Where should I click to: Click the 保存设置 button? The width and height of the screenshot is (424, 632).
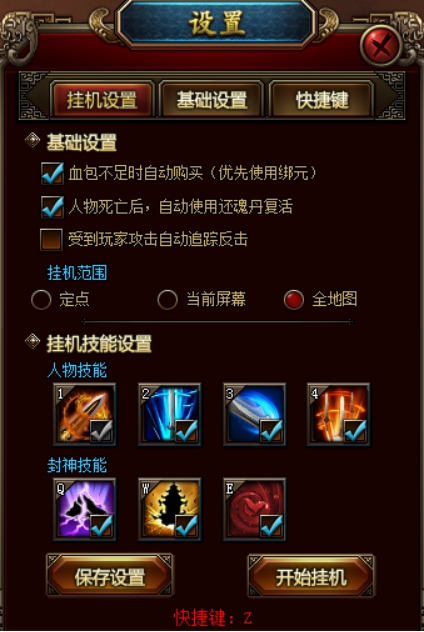tap(110, 576)
